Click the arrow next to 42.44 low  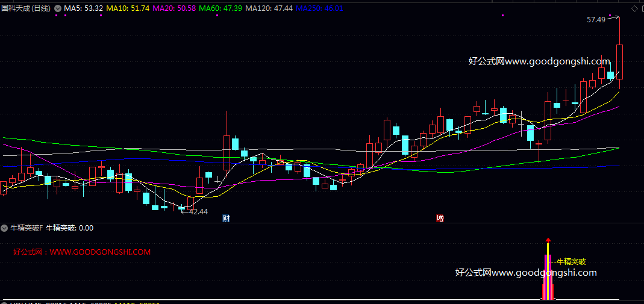tap(185, 211)
